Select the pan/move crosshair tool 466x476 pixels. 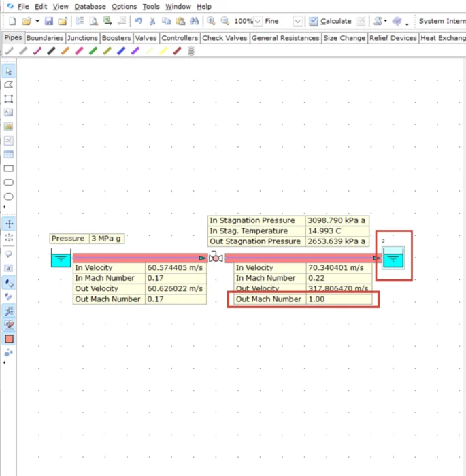coord(9,224)
